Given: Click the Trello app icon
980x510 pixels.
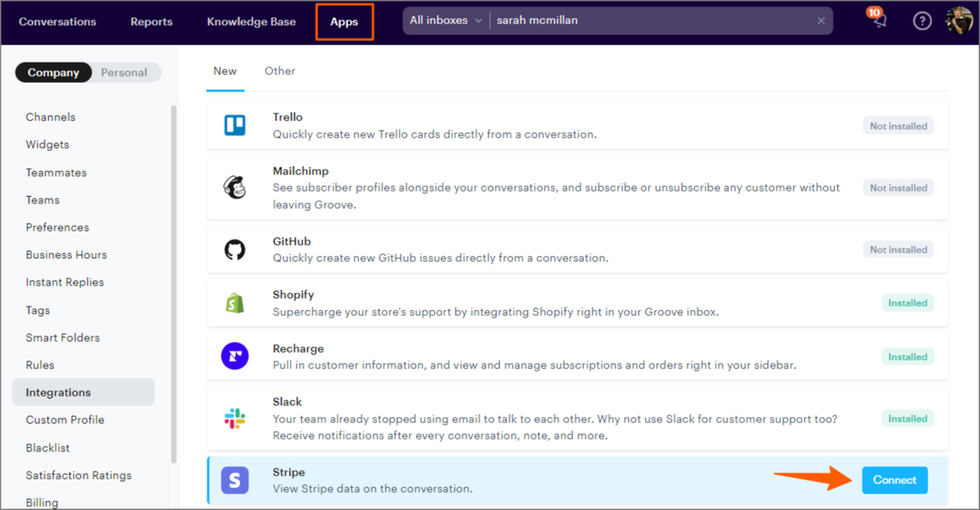Looking at the screenshot, I should [235, 125].
